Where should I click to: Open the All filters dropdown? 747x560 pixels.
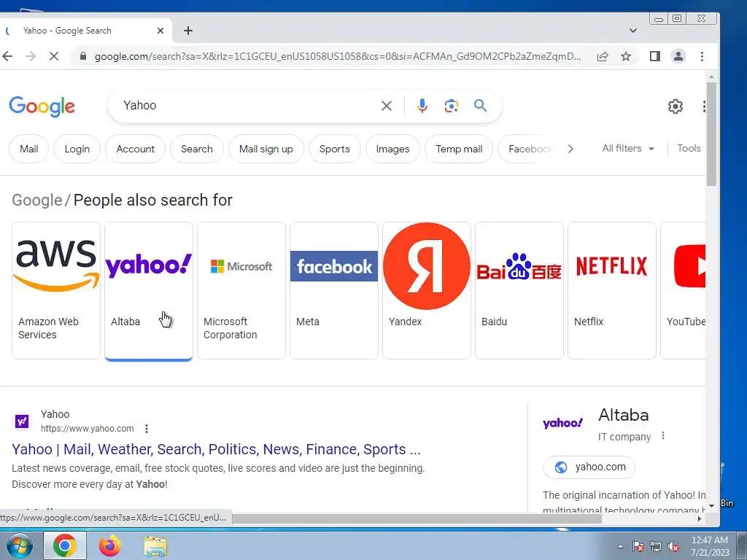[628, 149]
